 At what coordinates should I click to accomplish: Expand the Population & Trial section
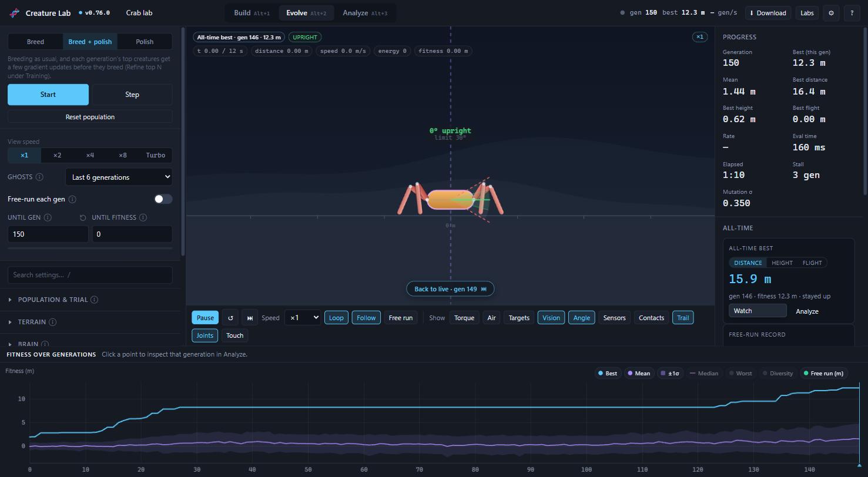pyautogui.click(x=90, y=300)
